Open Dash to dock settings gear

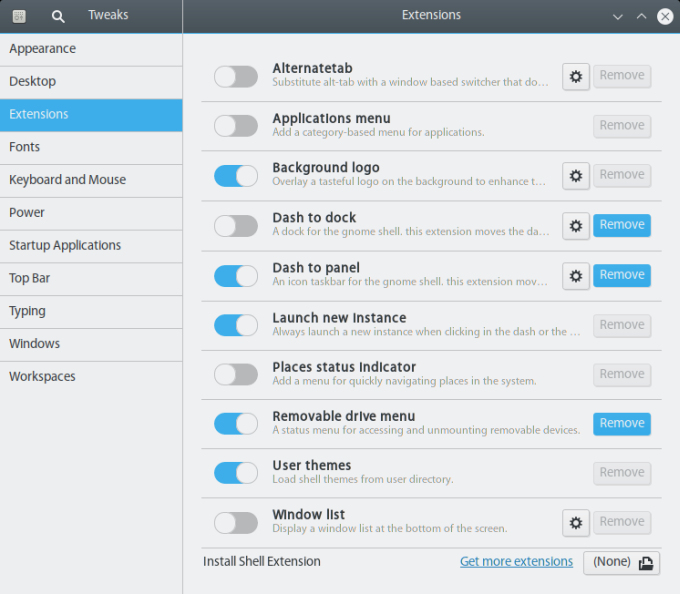(x=575, y=226)
